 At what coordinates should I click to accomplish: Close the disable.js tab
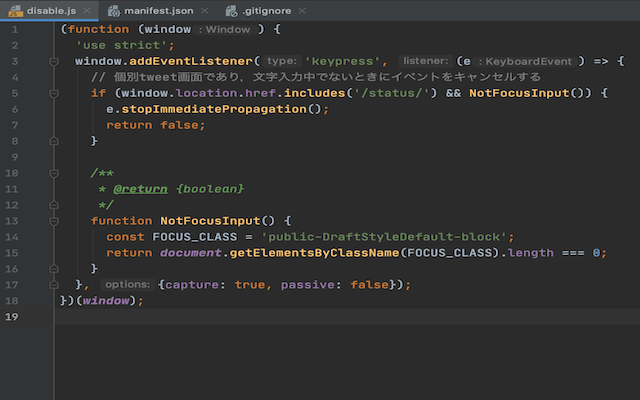point(87,11)
